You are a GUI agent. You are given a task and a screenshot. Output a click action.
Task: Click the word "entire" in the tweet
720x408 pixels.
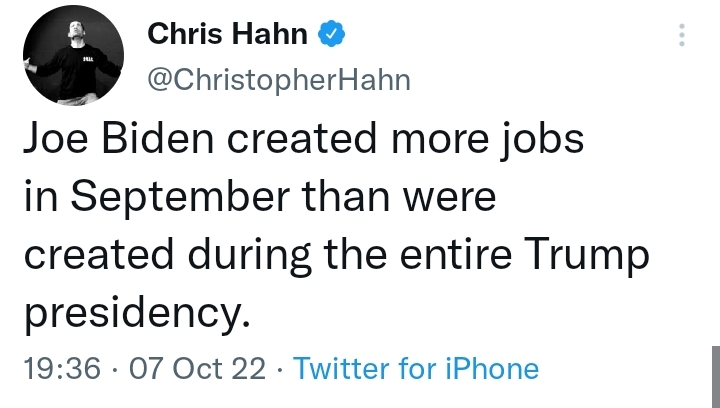tap(456, 254)
